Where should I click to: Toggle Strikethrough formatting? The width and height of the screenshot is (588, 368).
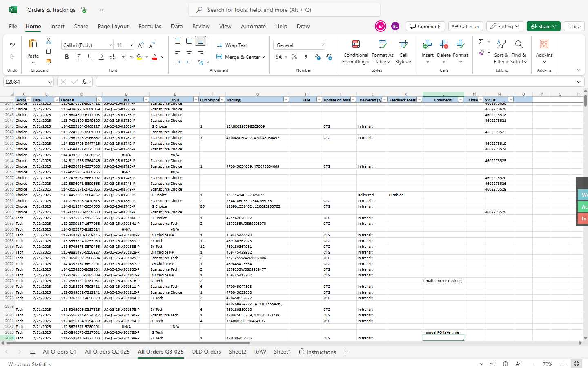click(x=113, y=57)
